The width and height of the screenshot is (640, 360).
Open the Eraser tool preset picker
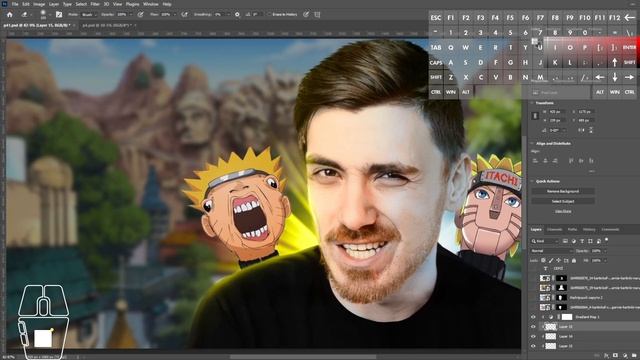(26, 14)
